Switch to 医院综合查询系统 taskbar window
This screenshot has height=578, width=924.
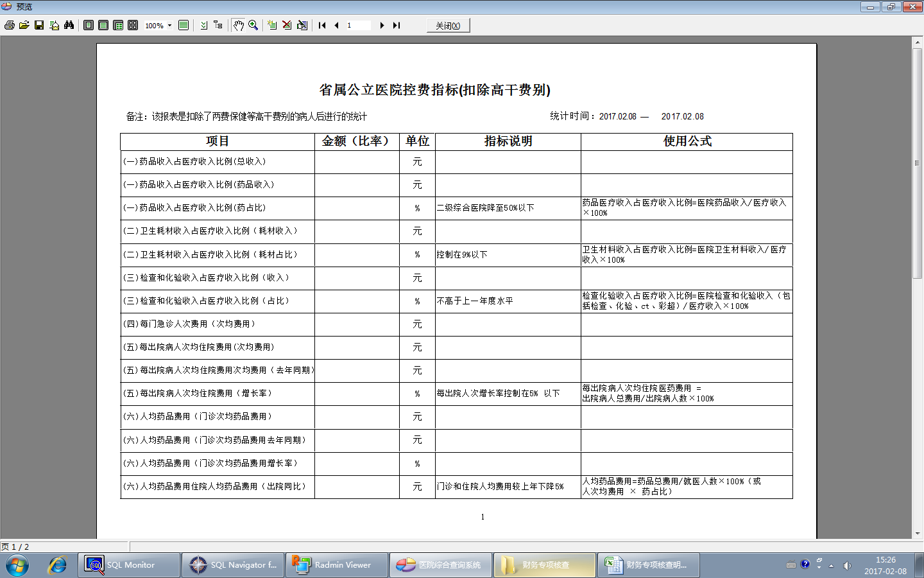[x=441, y=565]
